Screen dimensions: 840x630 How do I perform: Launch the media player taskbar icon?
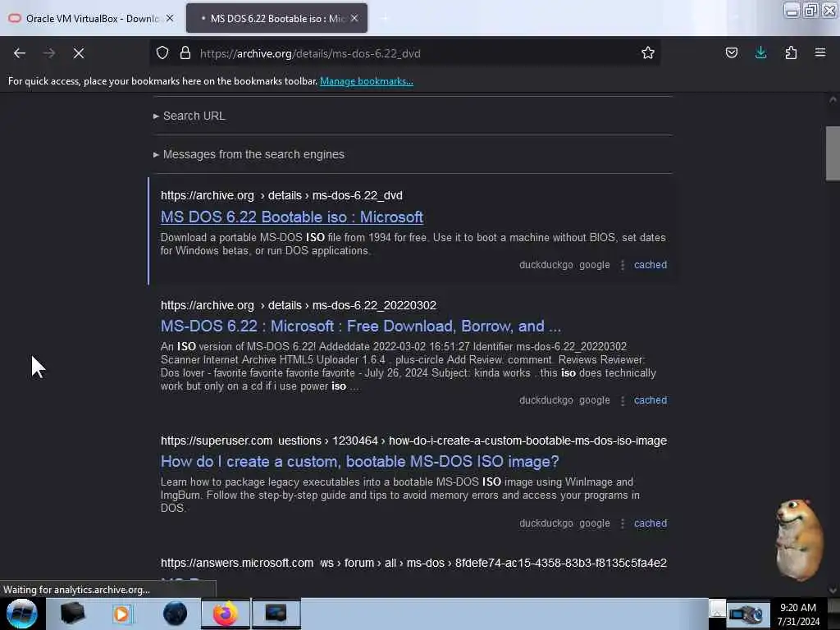pos(121,614)
